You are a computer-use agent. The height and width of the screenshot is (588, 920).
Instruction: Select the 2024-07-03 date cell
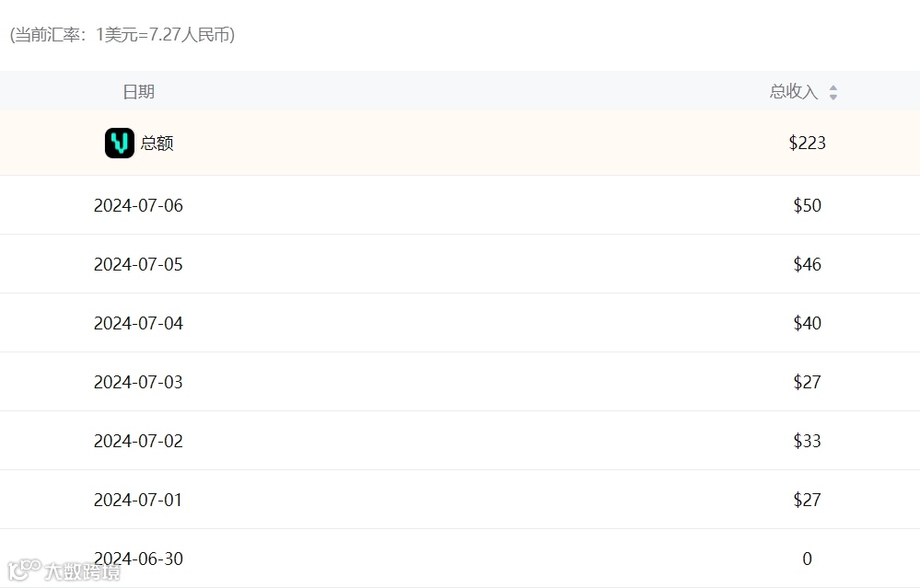[138, 382]
